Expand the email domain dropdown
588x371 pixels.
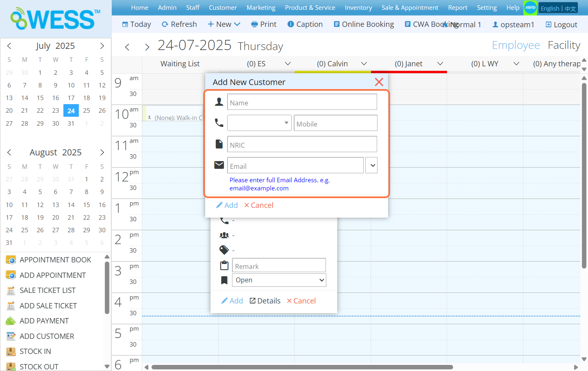371,166
